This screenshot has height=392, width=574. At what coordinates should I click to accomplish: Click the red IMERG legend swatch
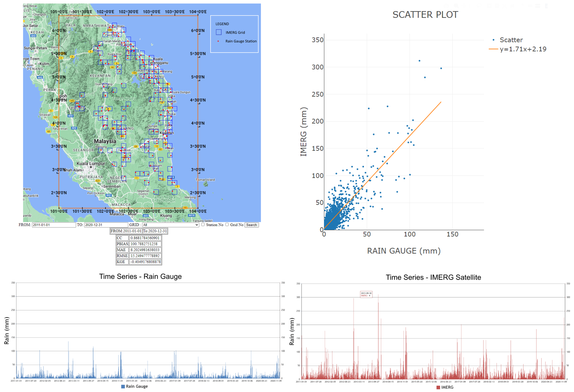438,387
